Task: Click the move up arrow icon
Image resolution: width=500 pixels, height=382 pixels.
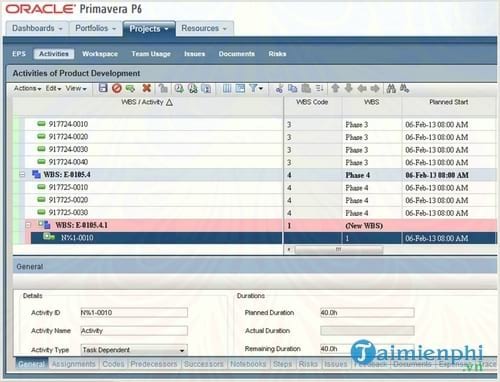Action: coord(335,88)
